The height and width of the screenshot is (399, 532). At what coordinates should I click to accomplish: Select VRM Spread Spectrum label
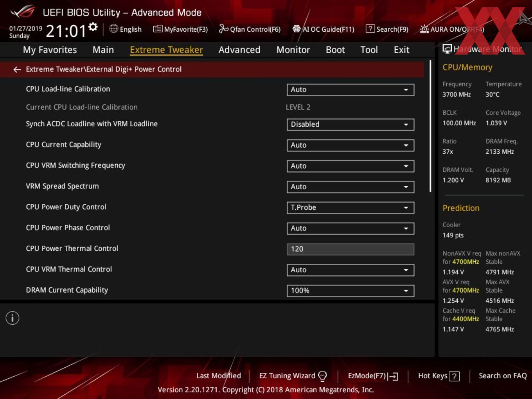pyautogui.click(x=62, y=186)
